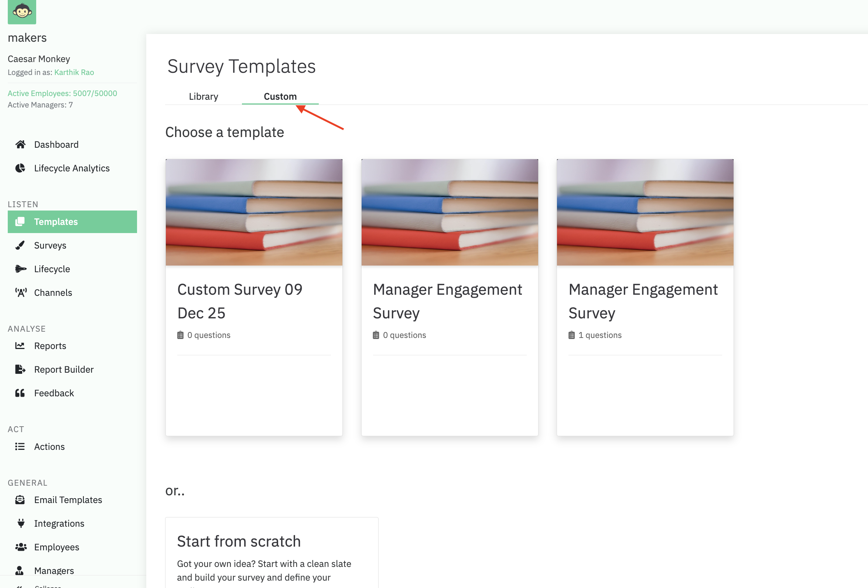Choose the Manager Engagement Survey with 1 questions
Viewport: 868px width, 588px height.
[645, 297]
